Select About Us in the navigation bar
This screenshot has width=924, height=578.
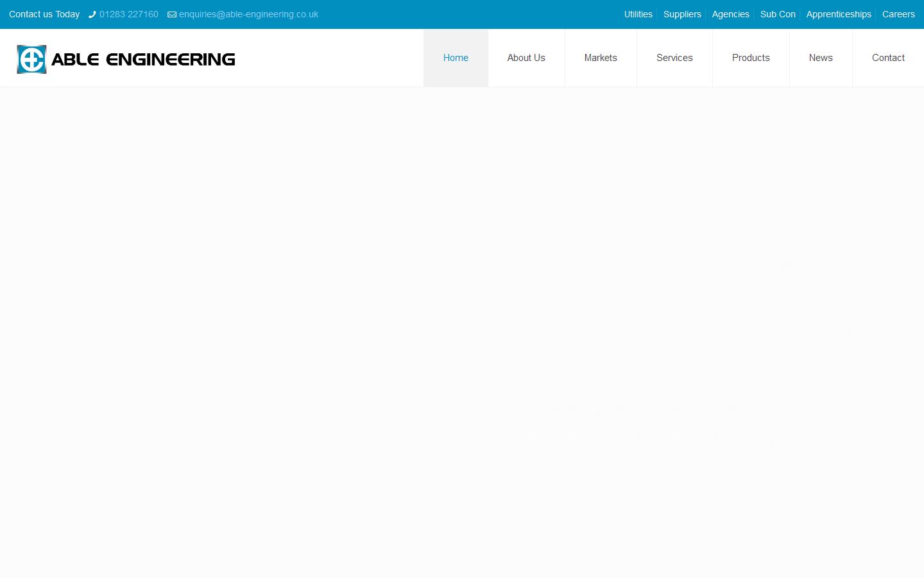point(526,58)
